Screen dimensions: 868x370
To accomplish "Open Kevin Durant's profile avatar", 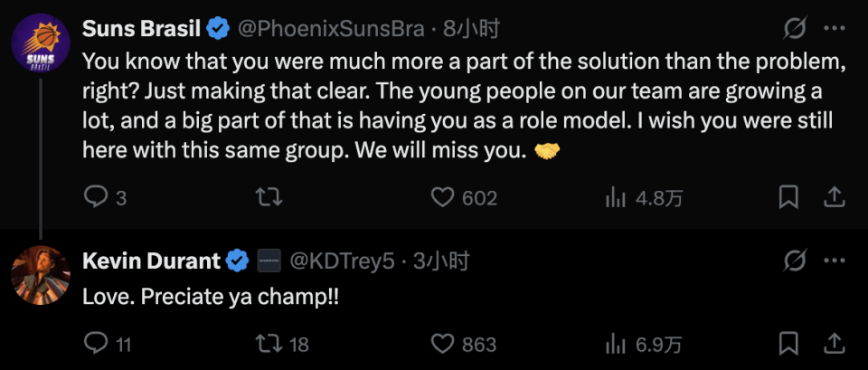I will coord(41,275).
